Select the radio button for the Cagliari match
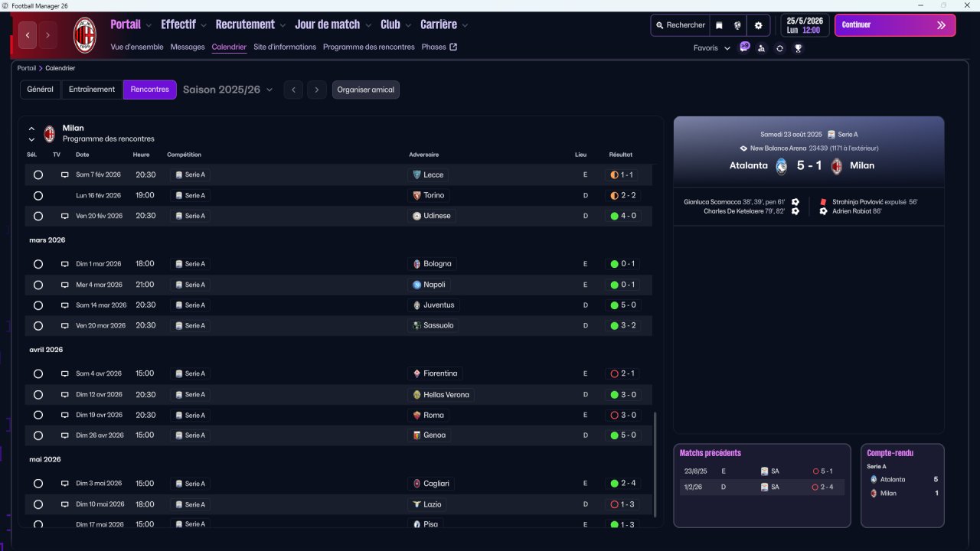 38,484
